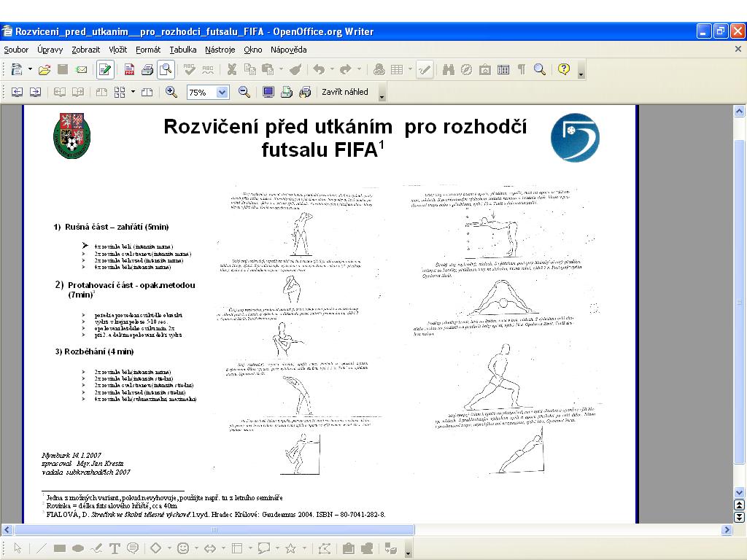The height and width of the screenshot is (560, 747).
Task: Open the Úpravy menu
Action: point(50,50)
